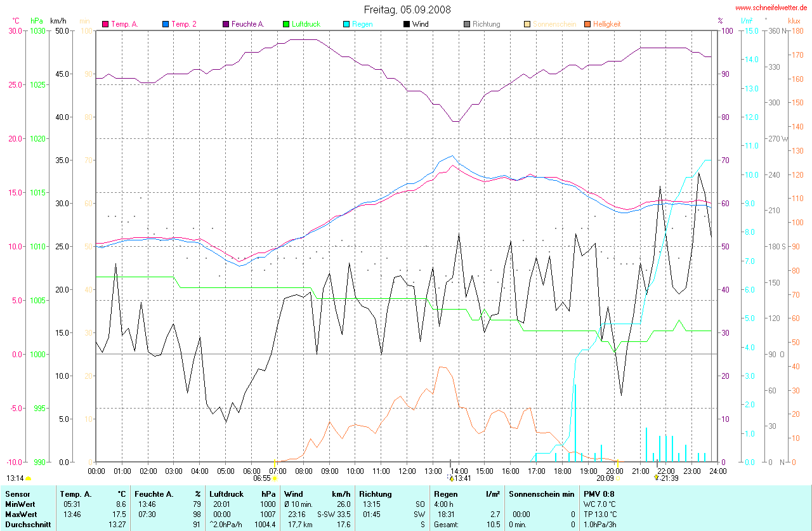Screen dimensions: 812x531
Task: Click the 13.27 average temperature value
Action: tap(117, 525)
